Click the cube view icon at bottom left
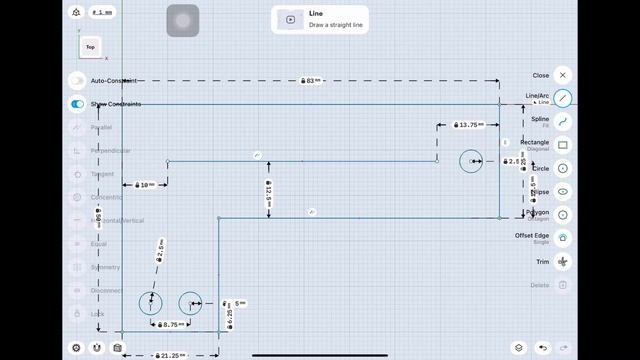The image size is (640, 360). point(118,348)
